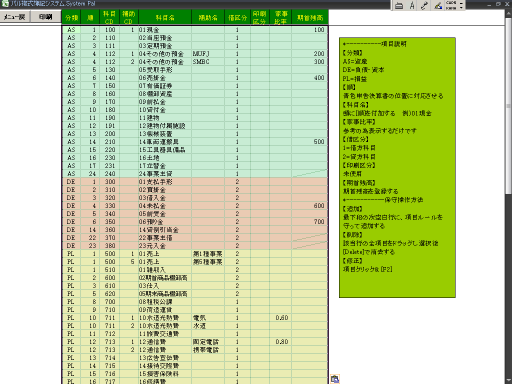Click the IME 'A' input mode icon

pyautogui.click(x=412, y=5)
